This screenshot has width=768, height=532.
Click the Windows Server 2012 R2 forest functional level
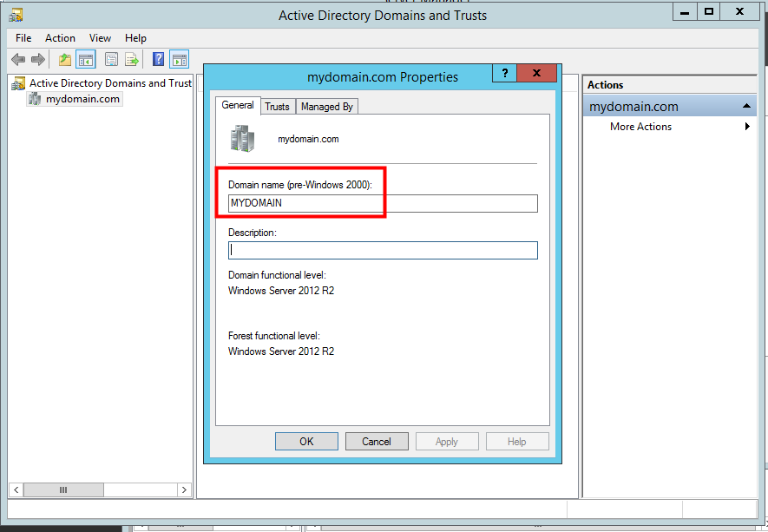click(281, 351)
